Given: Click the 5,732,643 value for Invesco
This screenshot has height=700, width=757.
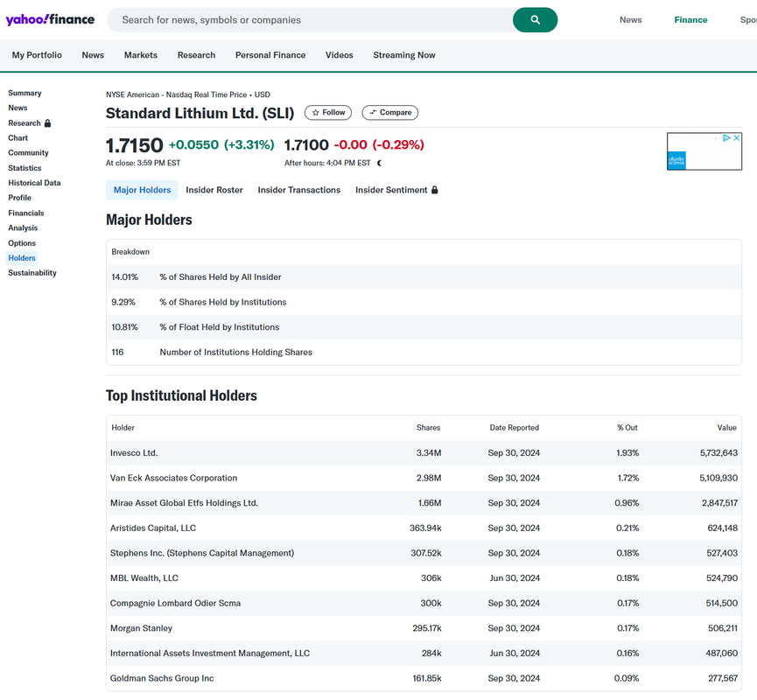Looking at the screenshot, I should coord(718,453).
